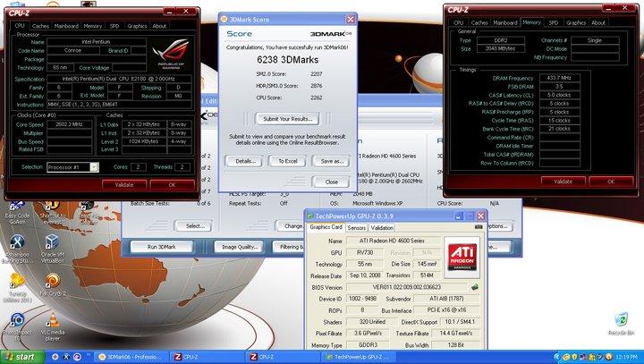Open the About tab in left CPU-Z window
Image resolution: width=644 pixels, height=364 pixels.
point(159,26)
